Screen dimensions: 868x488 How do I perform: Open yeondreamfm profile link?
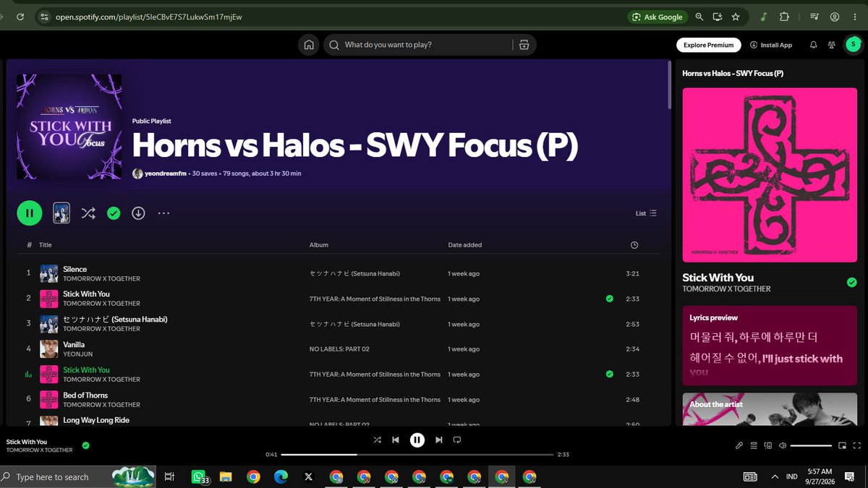click(166, 174)
